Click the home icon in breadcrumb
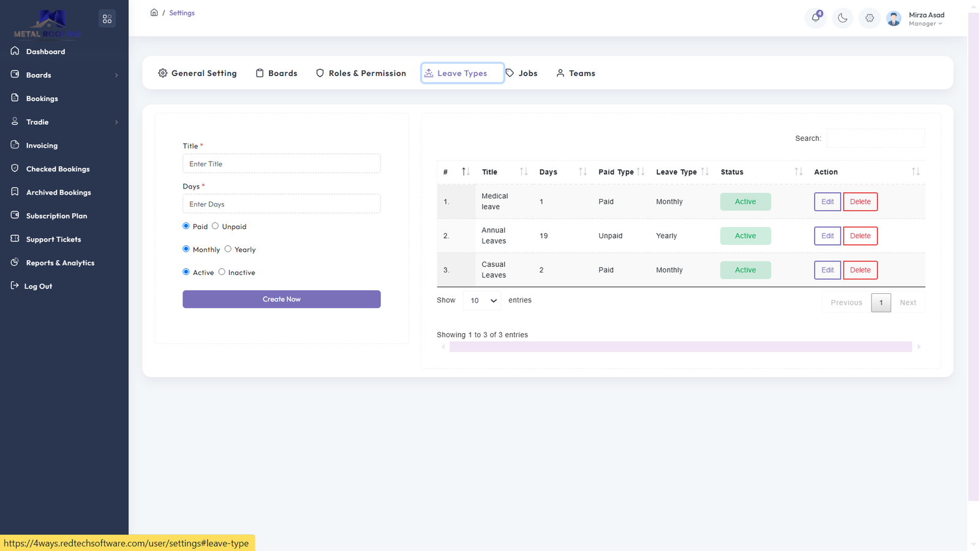980x551 pixels. coord(154,12)
